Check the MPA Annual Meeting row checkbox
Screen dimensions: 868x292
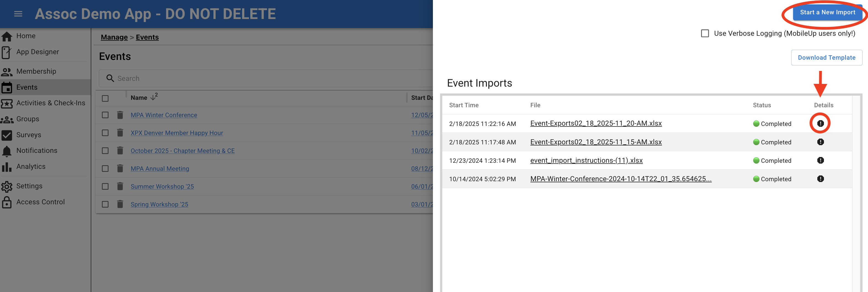[105, 169]
